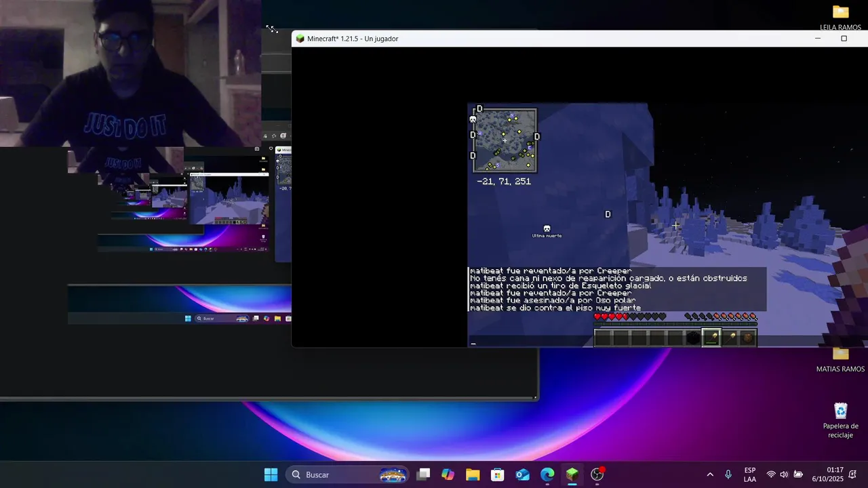Open Papelera de reciclaje on the desktop
The image size is (868, 488).
[x=841, y=420]
